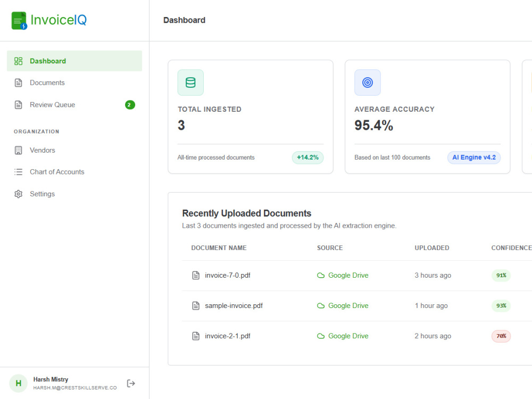This screenshot has width=532, height=399.
Task: Click the AI Engine v4.2 badge
Action: coord(474,157)
